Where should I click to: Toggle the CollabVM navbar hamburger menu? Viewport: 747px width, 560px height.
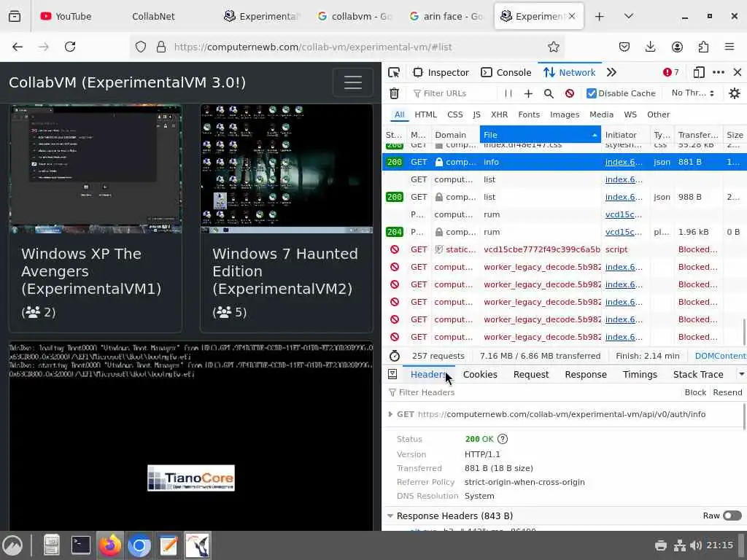(352, 82)
